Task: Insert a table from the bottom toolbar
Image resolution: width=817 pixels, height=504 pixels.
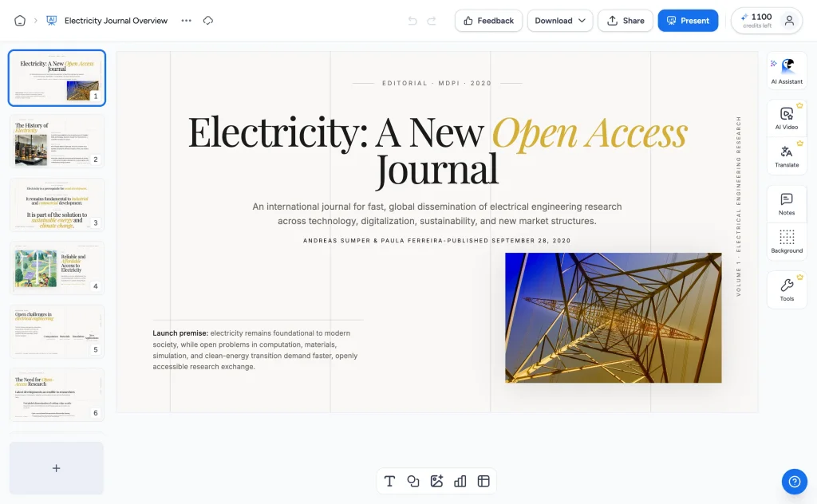Action: coord(483,481)
